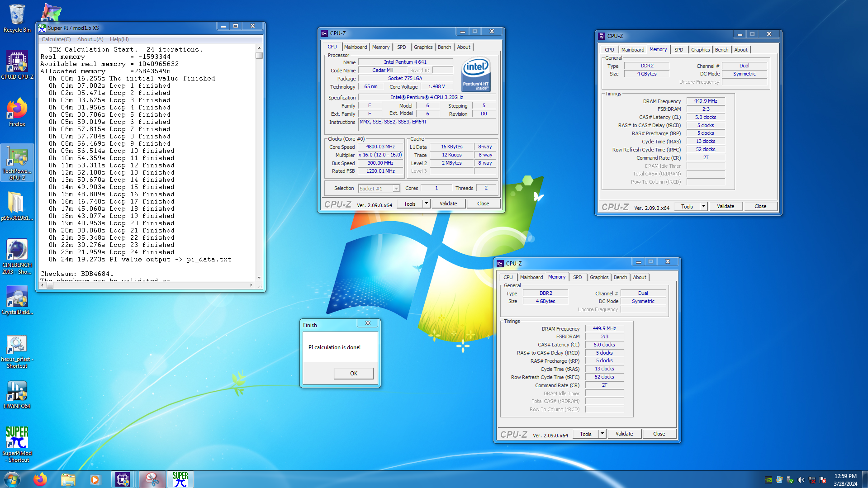
Task: Launch CPUID CPU-Z desktop shortcut
Action: 17,65
